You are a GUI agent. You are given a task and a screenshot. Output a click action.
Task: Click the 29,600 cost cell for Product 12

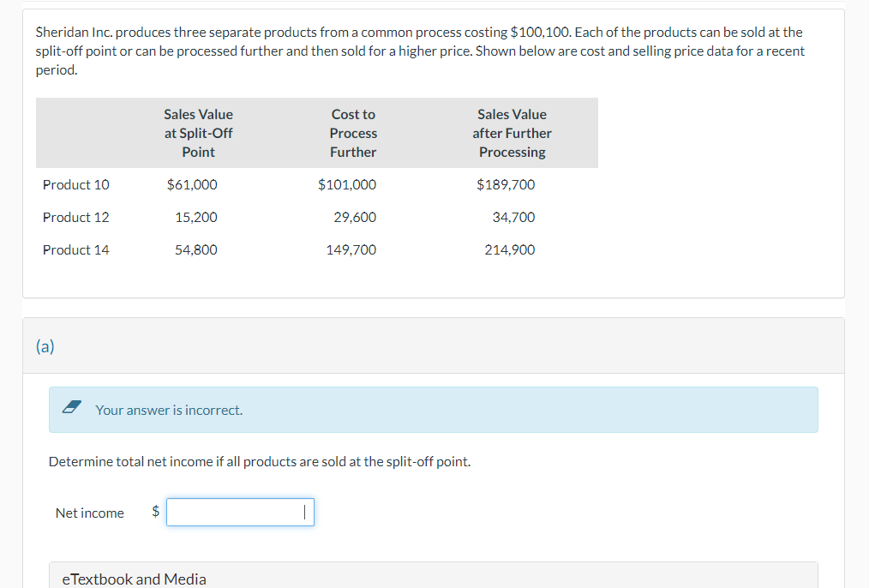[x=355, y=217]
